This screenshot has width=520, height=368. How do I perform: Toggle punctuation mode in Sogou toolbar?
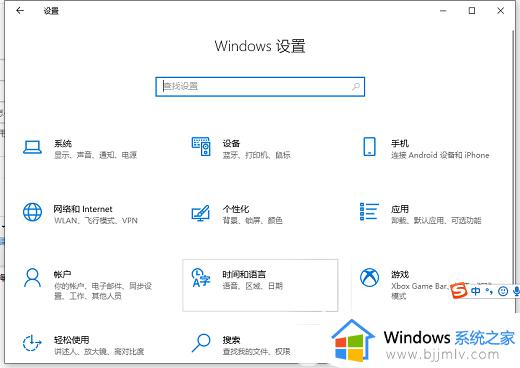pos(489,291)
